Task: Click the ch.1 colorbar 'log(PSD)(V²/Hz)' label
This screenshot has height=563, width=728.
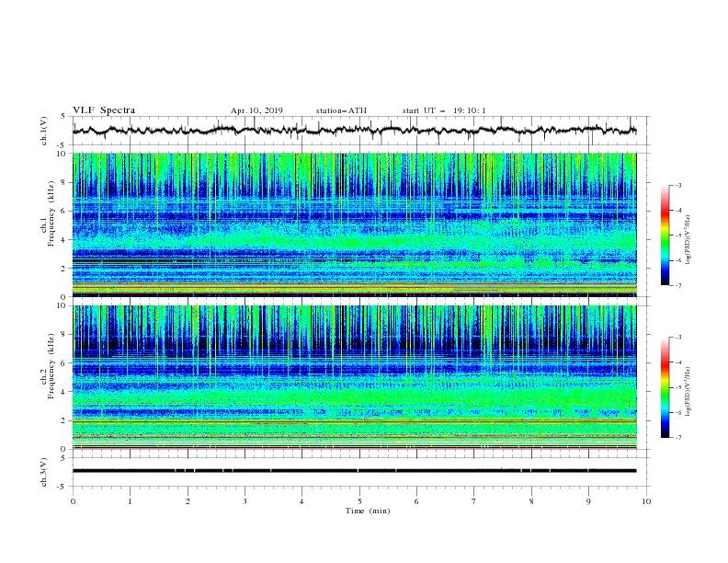Action: (688, 240)
